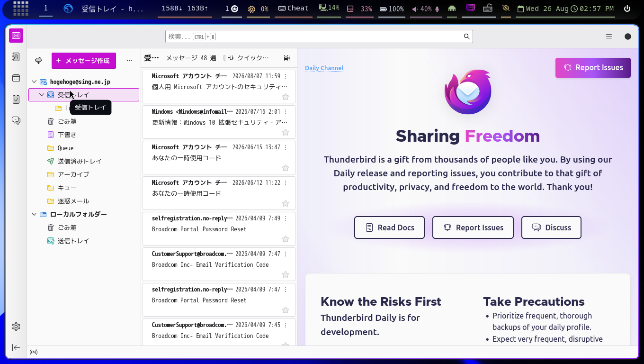
Task: Toggle the クイック quick filter bar
Action: coord(248,58)
